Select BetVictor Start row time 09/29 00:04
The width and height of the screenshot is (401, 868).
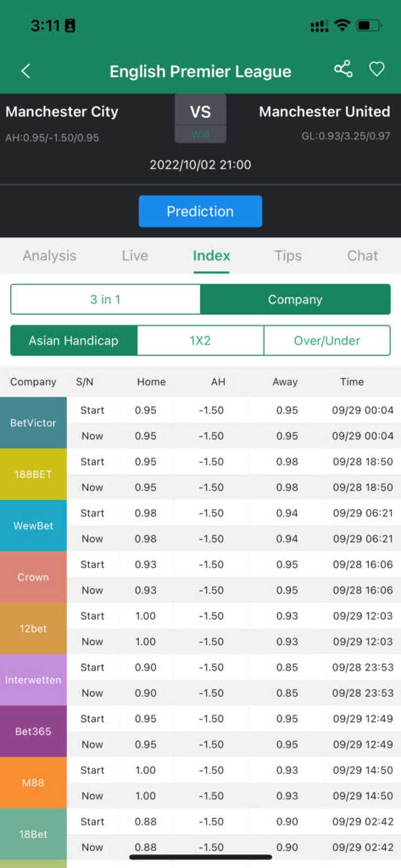click(362, 410)
